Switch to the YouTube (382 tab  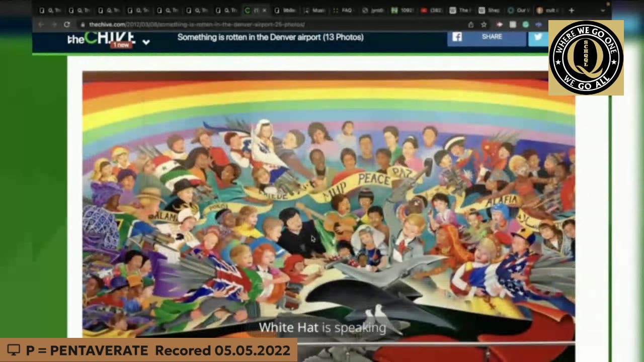[432, 10]
